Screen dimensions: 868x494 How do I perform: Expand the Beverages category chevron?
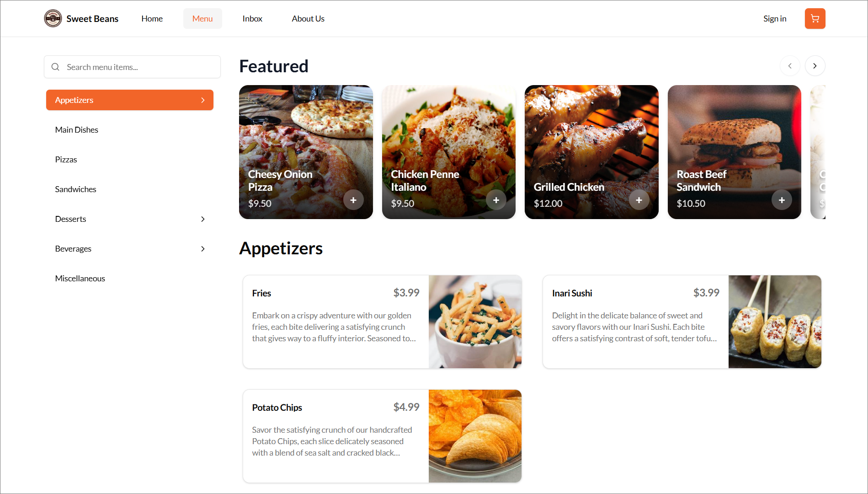(203, 249)
